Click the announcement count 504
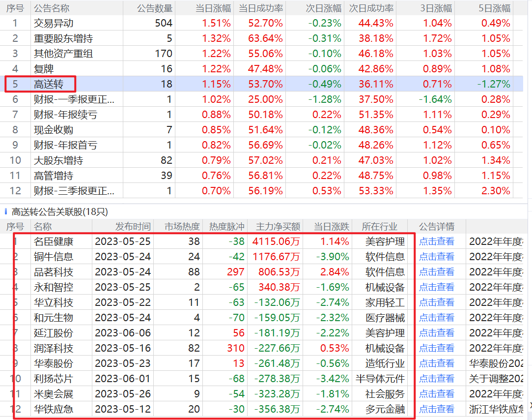The image size is (532, 420). click(164, 23)
